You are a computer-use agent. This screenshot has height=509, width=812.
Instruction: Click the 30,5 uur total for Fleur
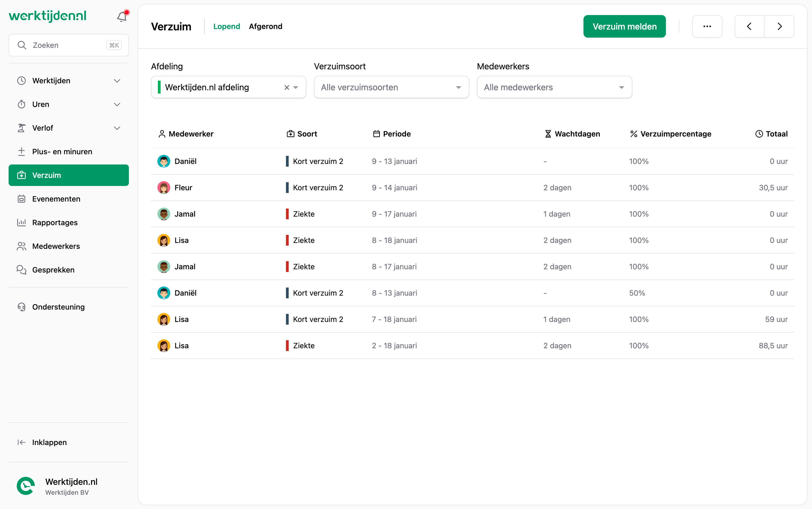click(x=773, y=188)
